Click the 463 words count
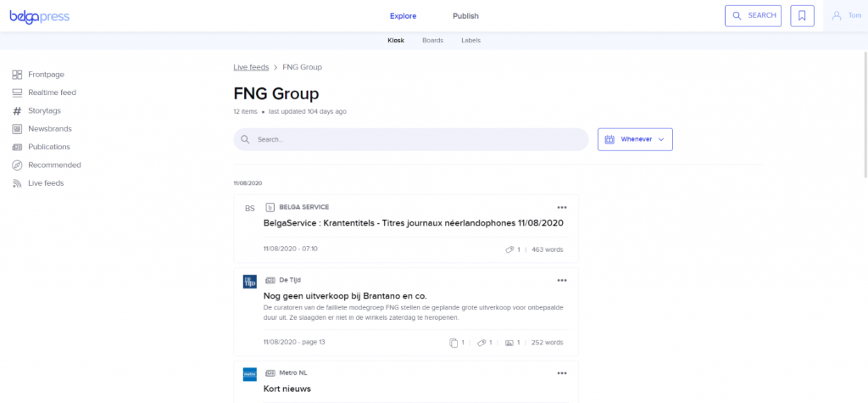This screenshot has height=403, width=868. pos(548,249)
